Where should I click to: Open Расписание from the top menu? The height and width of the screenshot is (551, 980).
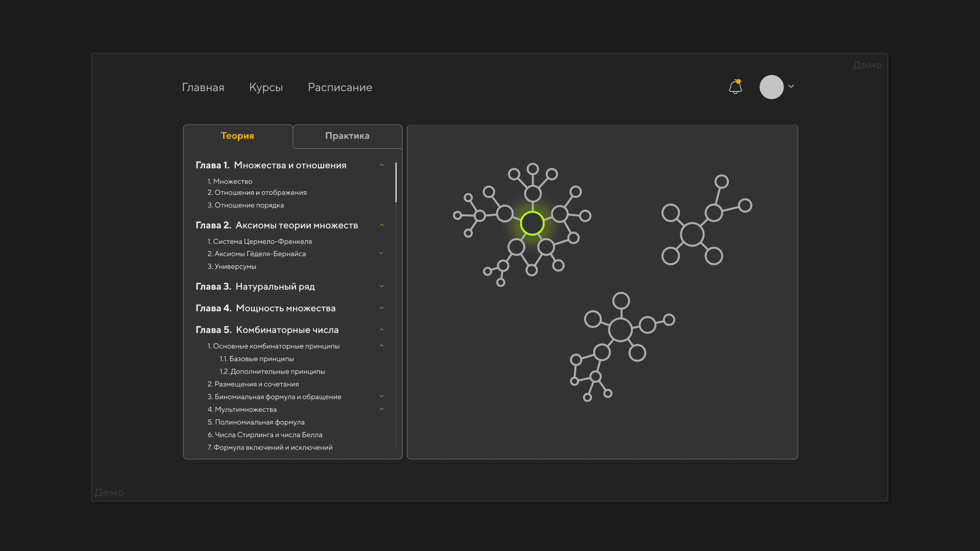coord(340,87)
